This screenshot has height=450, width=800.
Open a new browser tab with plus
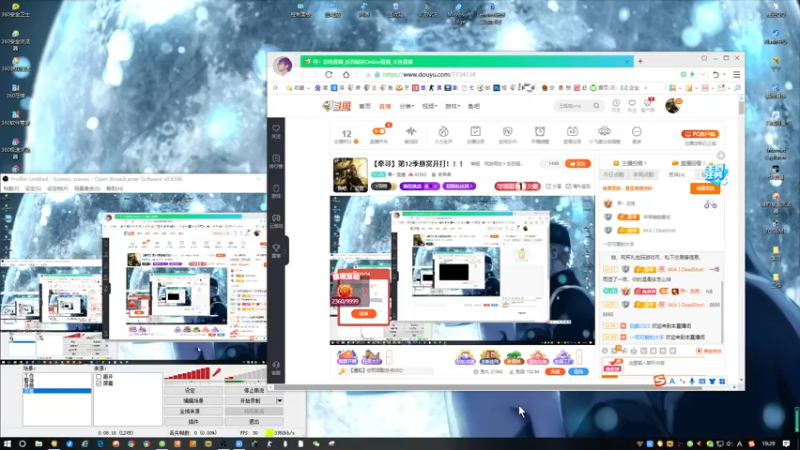[640, 61]
